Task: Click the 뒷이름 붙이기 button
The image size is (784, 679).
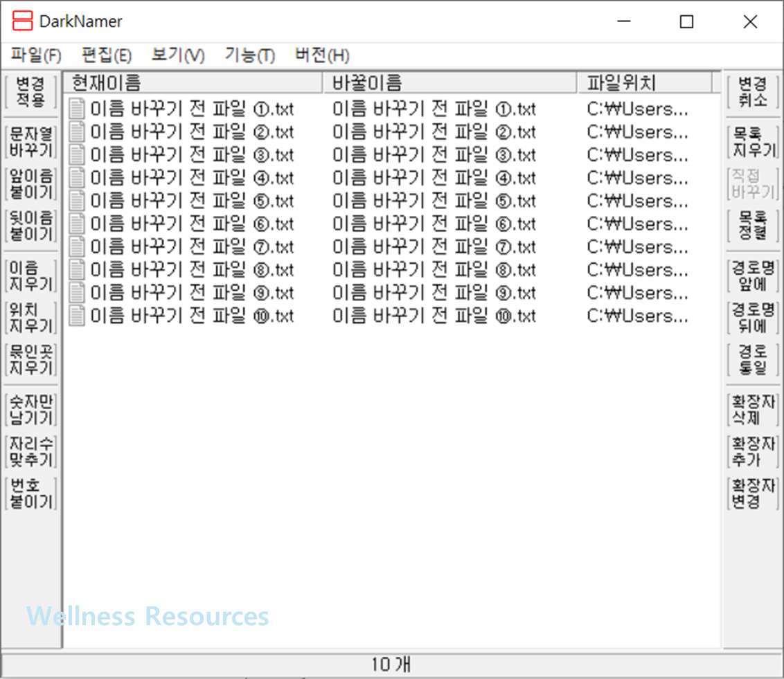Action: point(31,226)
